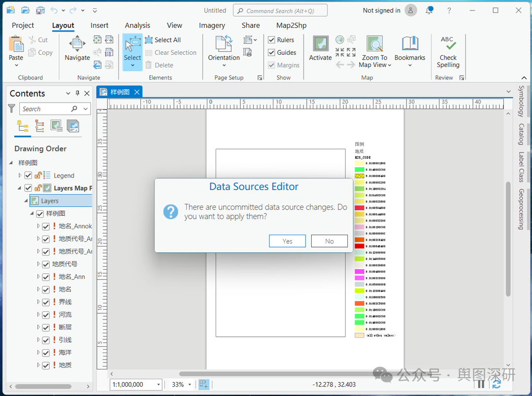Screen dimensions: 532x396
Task: Open the 33% zoom dropdown
Action: coord(190,385)
